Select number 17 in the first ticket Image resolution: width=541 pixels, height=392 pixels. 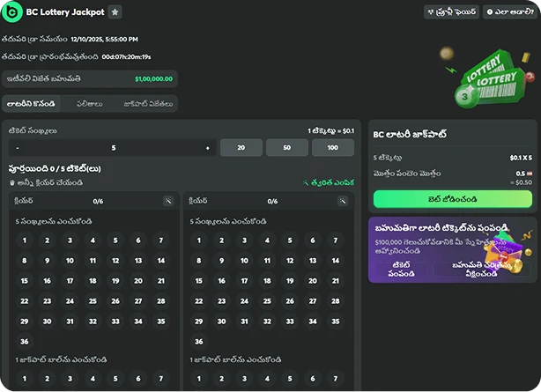coord(70,281)
